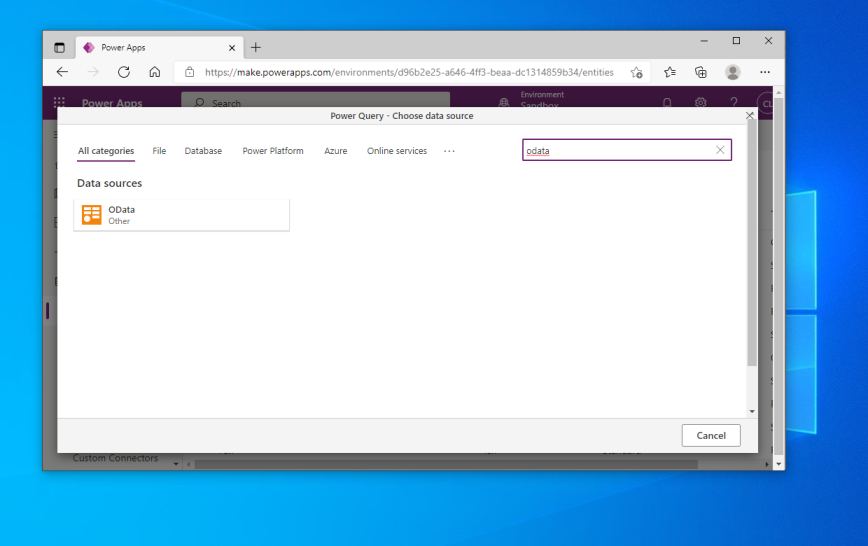The height and width of the screenshot is (546, 868).
Task: Click the page scroll down arrow
Action: pos(779,464)
